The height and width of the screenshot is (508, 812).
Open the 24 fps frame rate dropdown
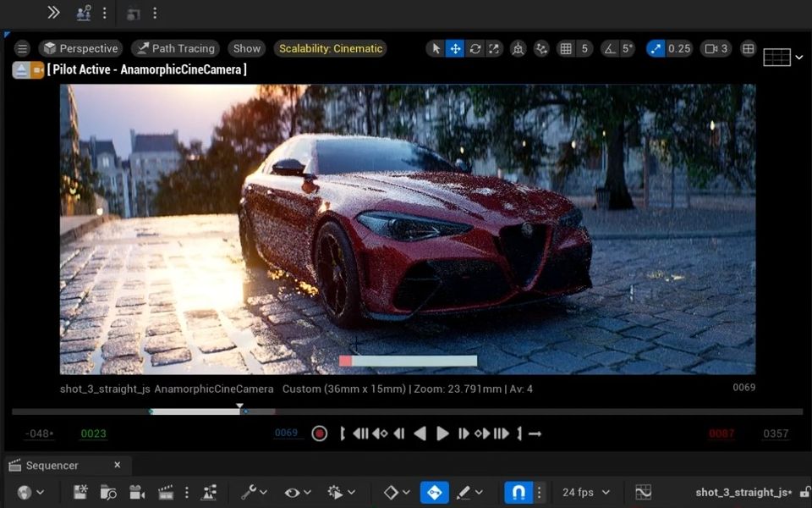584,492
